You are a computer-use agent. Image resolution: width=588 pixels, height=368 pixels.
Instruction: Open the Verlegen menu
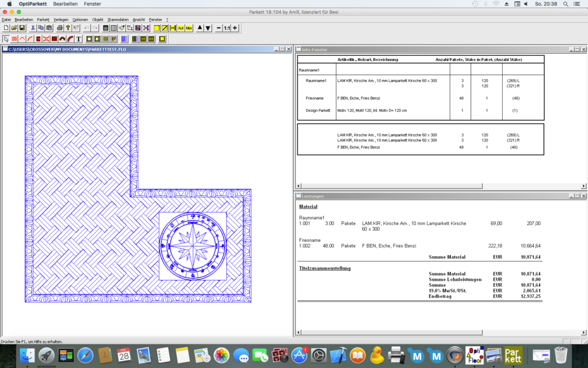coord(61,19)
